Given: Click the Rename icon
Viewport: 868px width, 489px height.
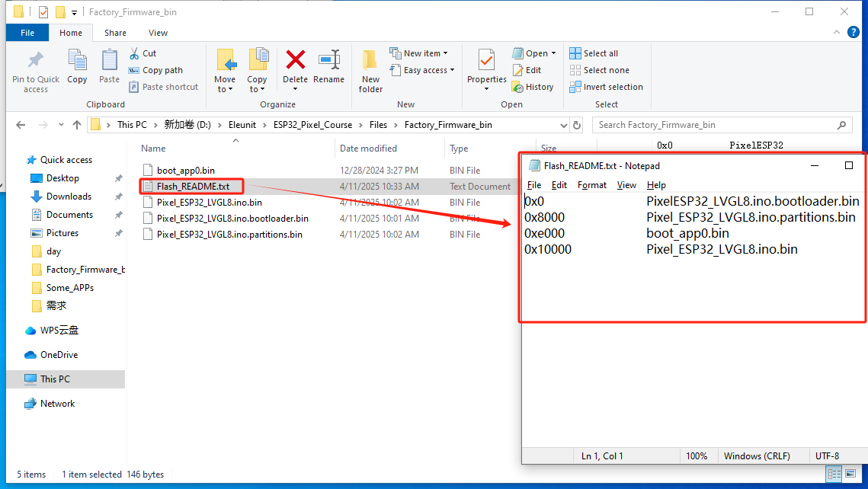Looking at the screenshot, I should pos(328,59).
